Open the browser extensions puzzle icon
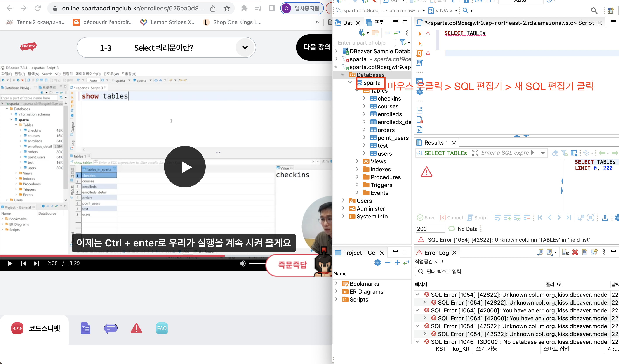Viewport: 619px width, 364px height. [244, 8]
